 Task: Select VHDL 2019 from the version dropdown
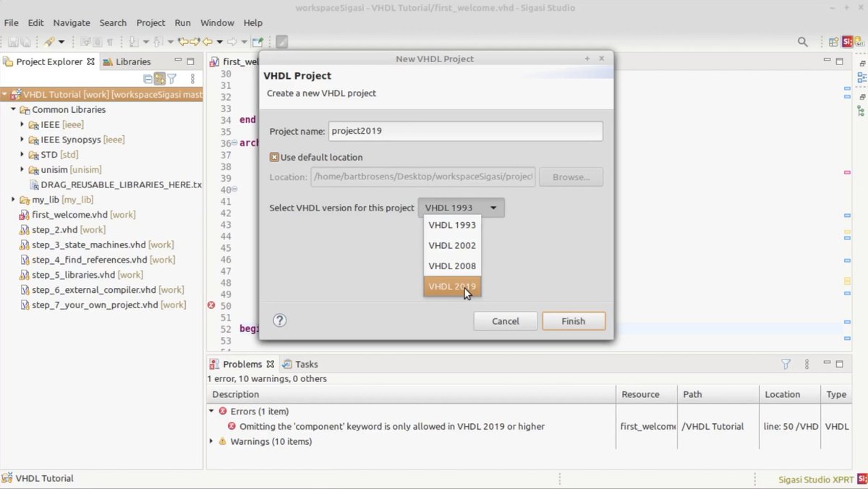point(451,286)
